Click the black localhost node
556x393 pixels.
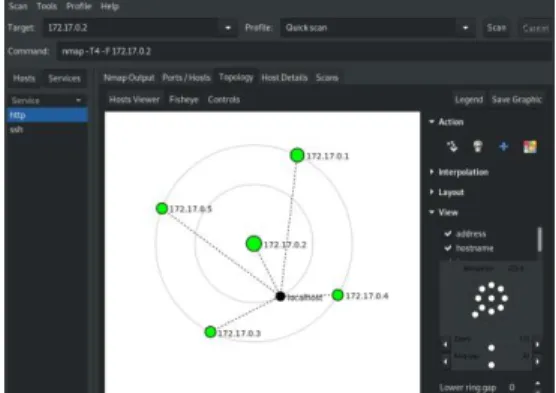[280, 296]
